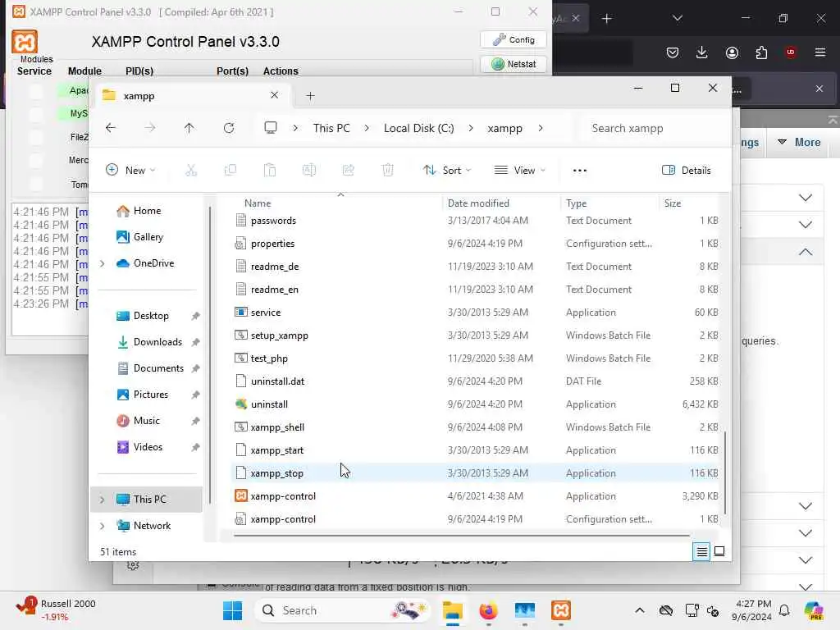Screen dimensions: 840x630
Task: Toggle the Apache service checkbox in XAMPP
Action: 36,92
